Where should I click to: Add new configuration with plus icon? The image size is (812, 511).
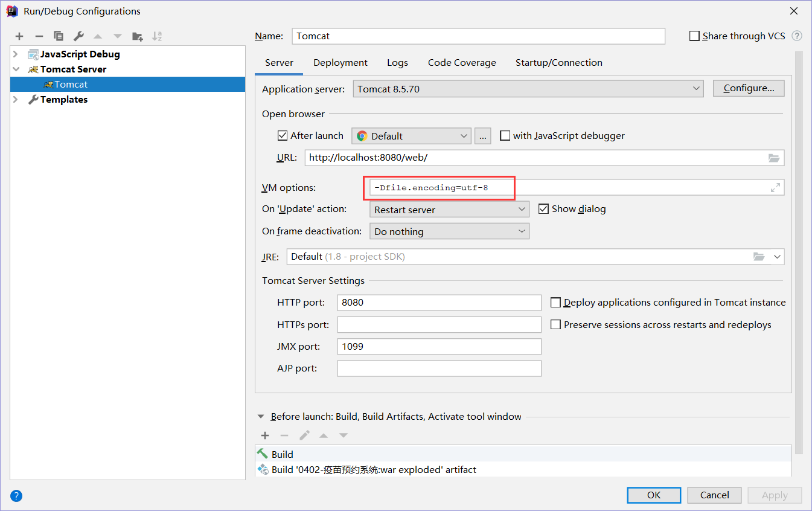19,36
